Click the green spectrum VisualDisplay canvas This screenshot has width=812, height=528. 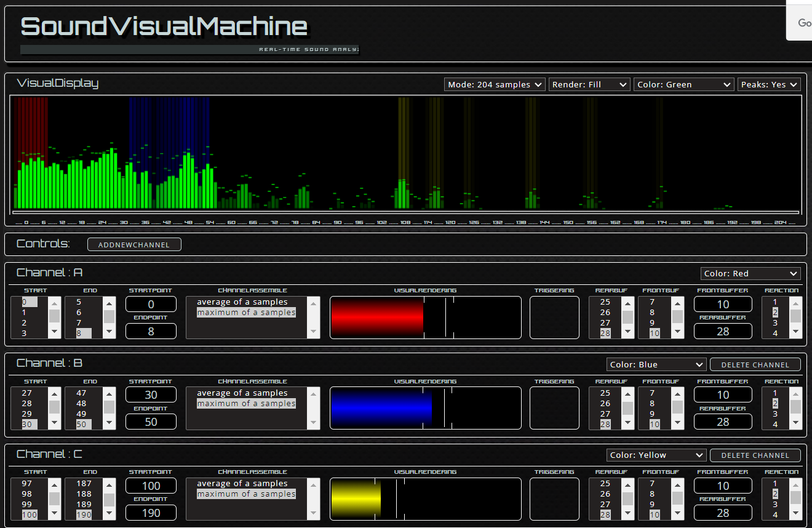406,154
